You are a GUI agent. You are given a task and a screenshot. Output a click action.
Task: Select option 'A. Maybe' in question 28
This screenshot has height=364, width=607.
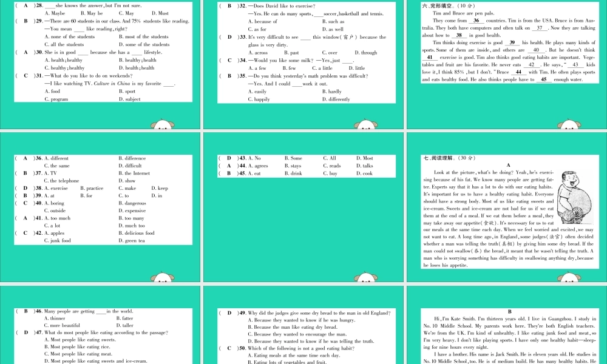click(55, 13)
